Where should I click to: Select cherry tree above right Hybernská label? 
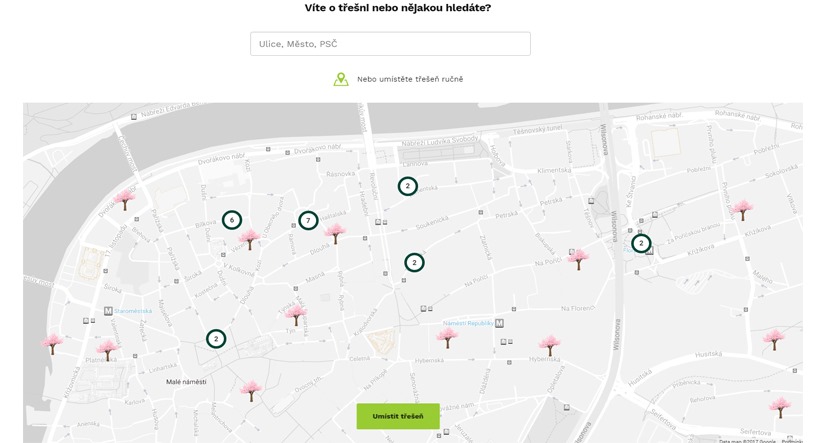point(549,346)
